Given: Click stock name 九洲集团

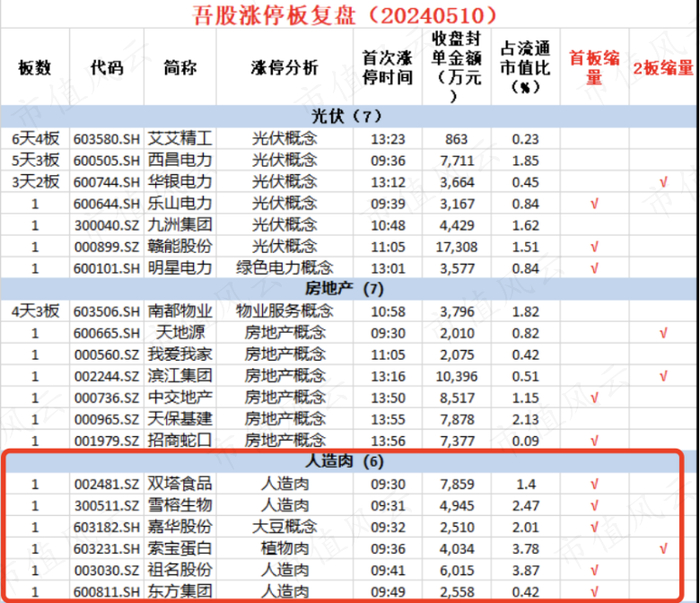Looking at the screenshot, I should coord(180,225).
